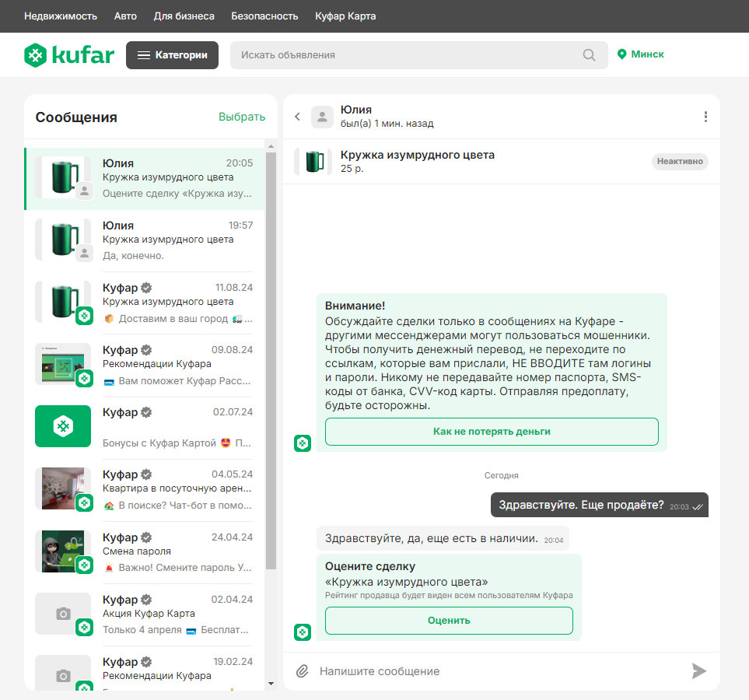
Task: Click the send message arrow icon
Action: tap(699, 671)
